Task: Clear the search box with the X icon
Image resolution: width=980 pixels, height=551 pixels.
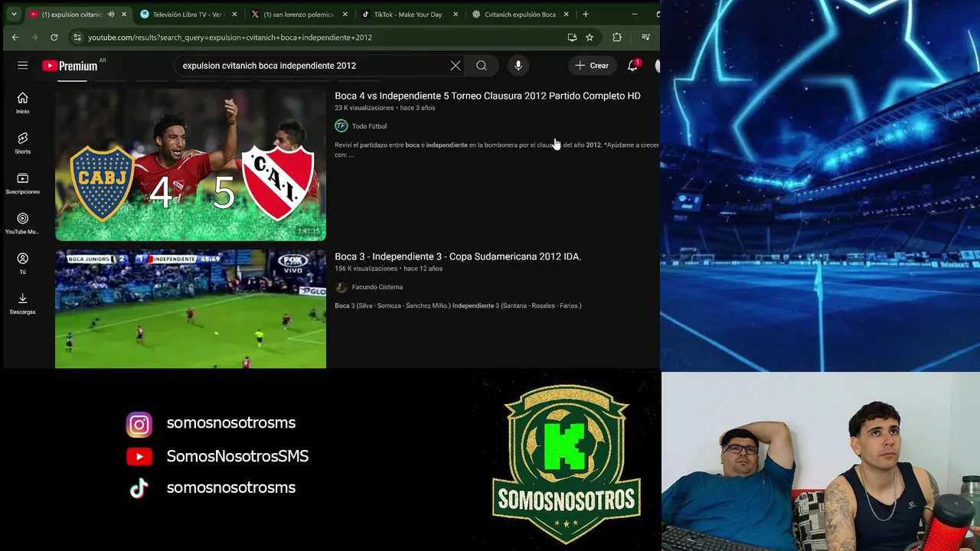Action: (456, 66)
